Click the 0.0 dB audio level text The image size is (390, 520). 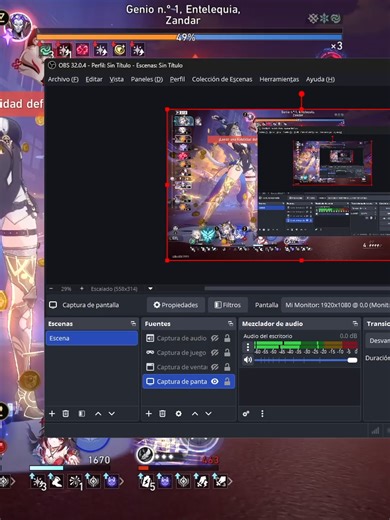pyautogui.click(x=348, y=336)
